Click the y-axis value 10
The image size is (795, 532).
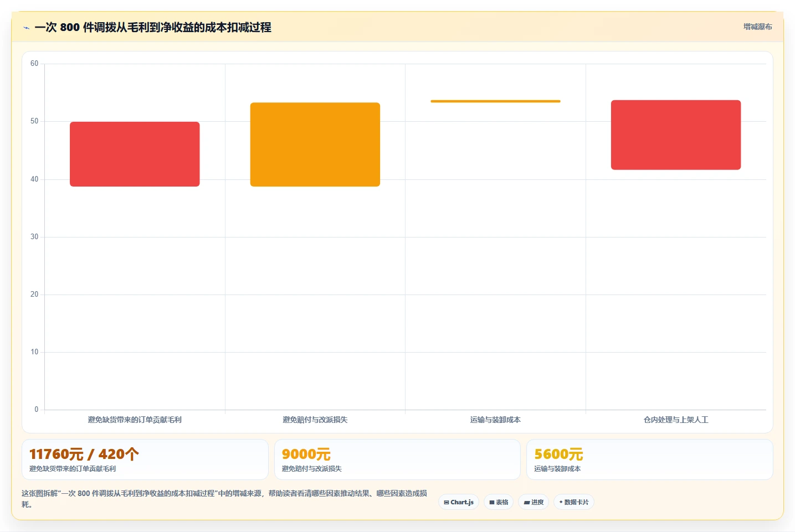pos(34,352)
